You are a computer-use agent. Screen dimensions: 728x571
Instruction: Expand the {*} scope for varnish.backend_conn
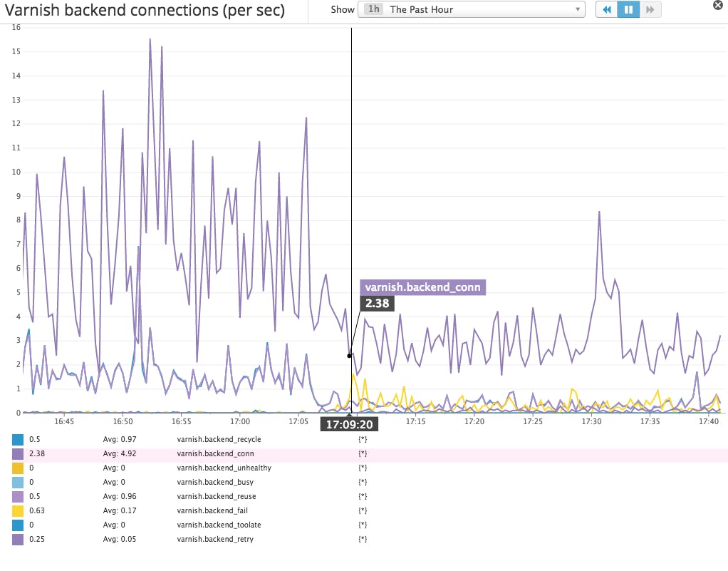[363, 453]
